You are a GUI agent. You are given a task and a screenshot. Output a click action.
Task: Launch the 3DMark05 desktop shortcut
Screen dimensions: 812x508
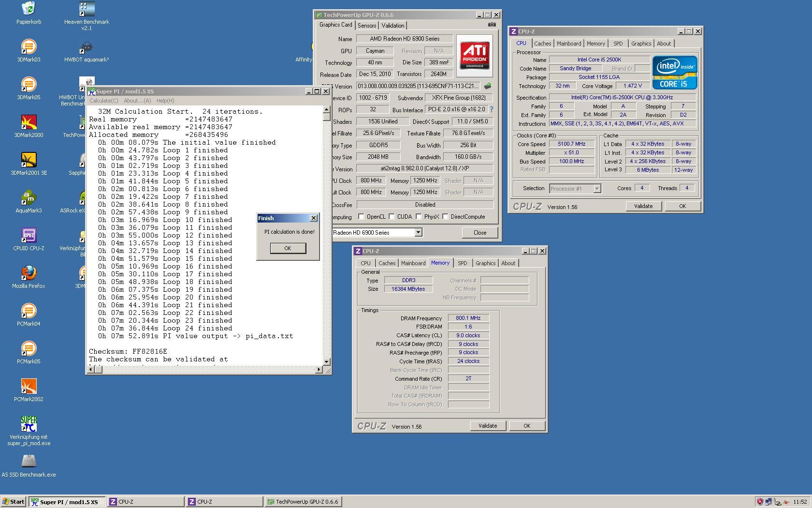(x=29, y=84)
